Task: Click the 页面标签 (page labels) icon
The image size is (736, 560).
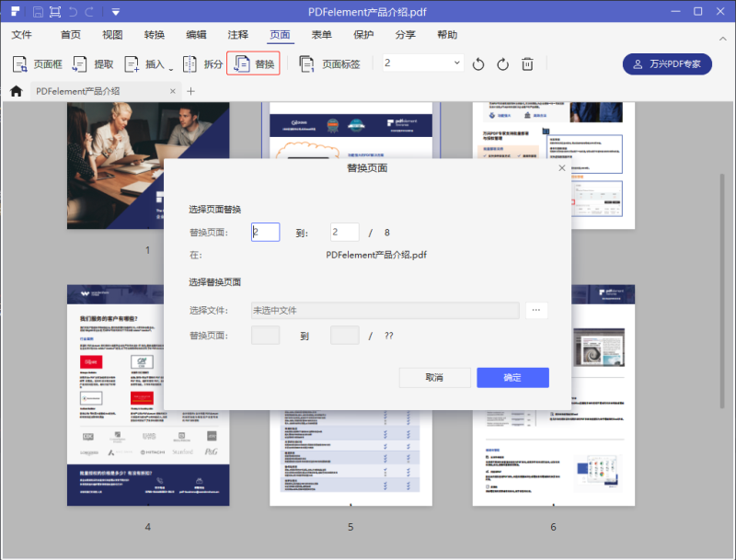Action: (305, 64)
